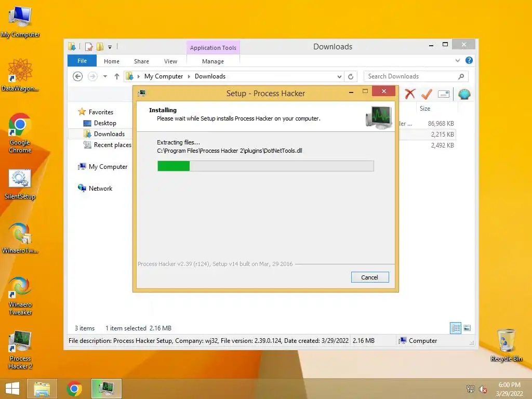Screen dimensions: 532x399
Task: Open Customize Quick Access Toolbar dropdown
Action: pos(110,47)
